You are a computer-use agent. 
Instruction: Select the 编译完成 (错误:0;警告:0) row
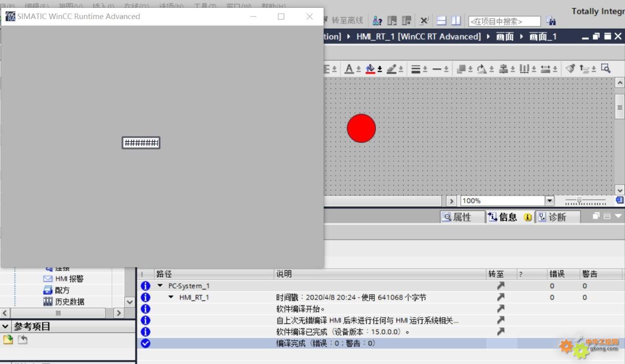[380, 343]
